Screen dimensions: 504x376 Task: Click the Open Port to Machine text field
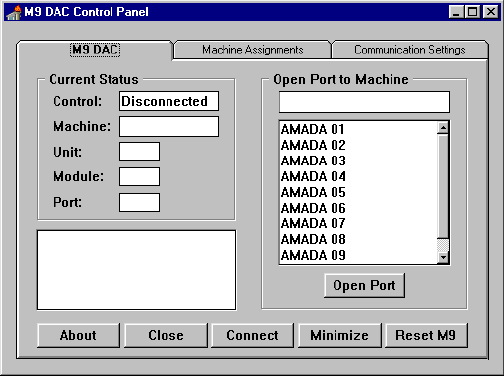(364, 102)
